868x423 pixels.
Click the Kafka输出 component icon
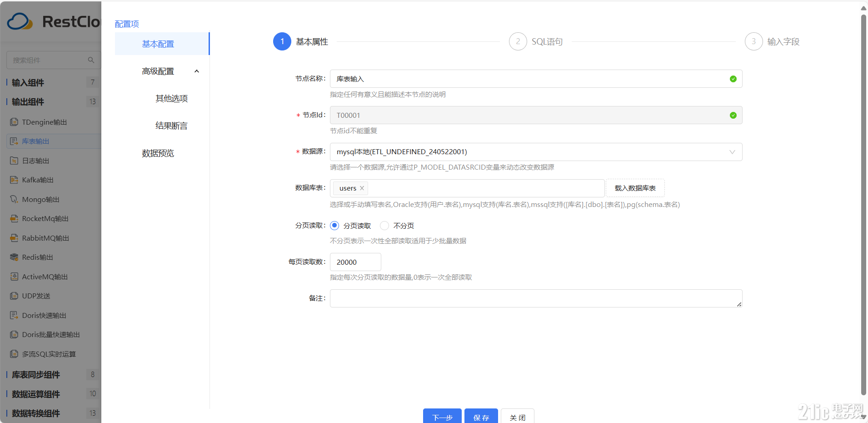point(14,180)
